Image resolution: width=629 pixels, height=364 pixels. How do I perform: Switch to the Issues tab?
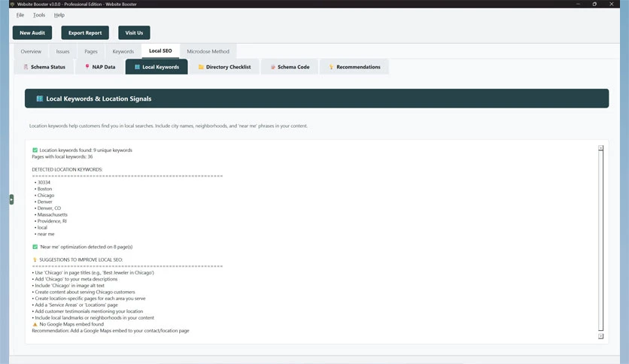[x=62, y=51]
